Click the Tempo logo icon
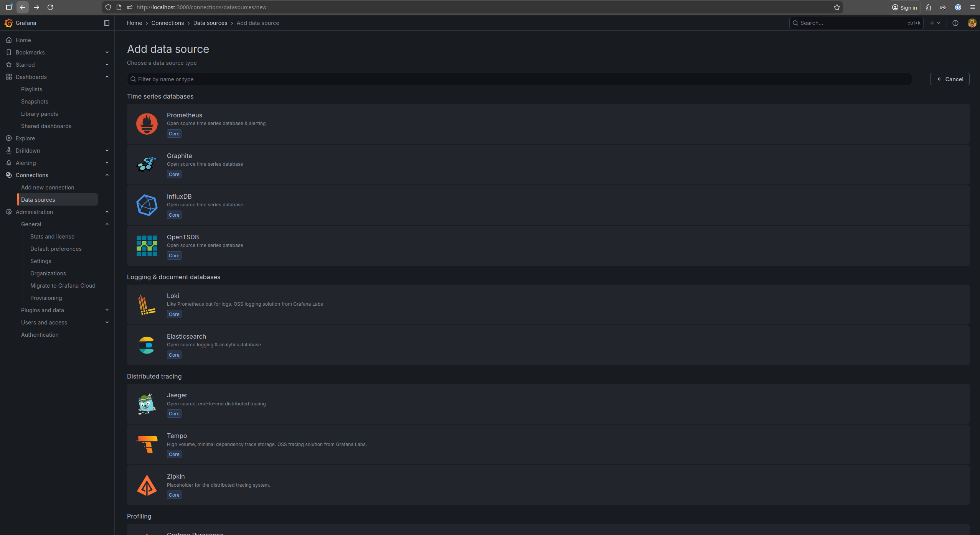This screenshot has width=980, height=535. (x=147, y=444)
